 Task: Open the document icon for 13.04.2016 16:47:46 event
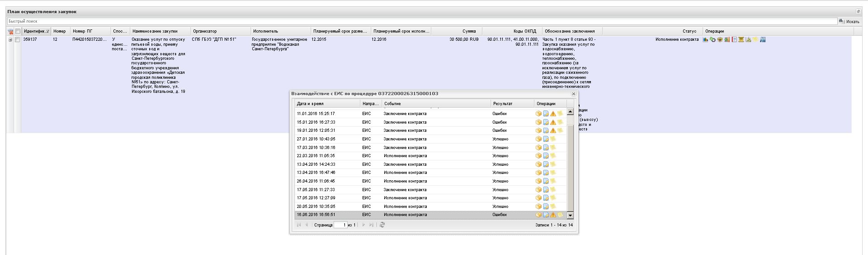coord(546,173)
